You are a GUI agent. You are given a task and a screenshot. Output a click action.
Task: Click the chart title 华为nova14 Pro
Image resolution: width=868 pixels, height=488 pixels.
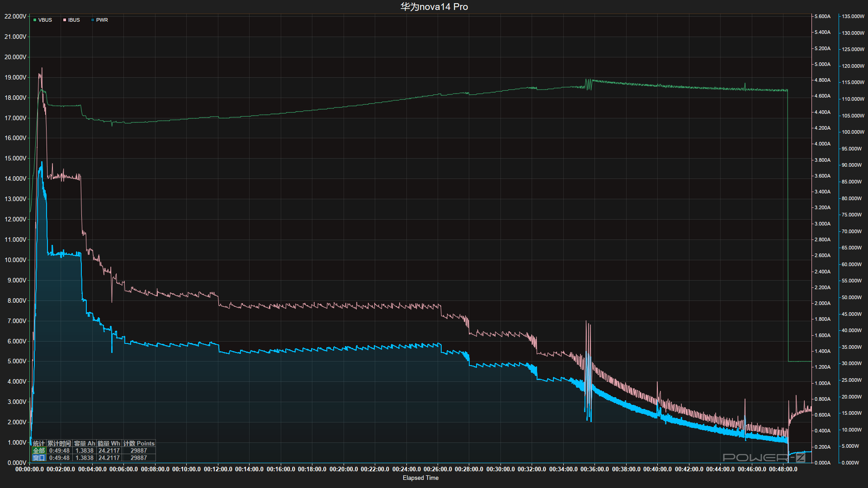pos(434,7)
